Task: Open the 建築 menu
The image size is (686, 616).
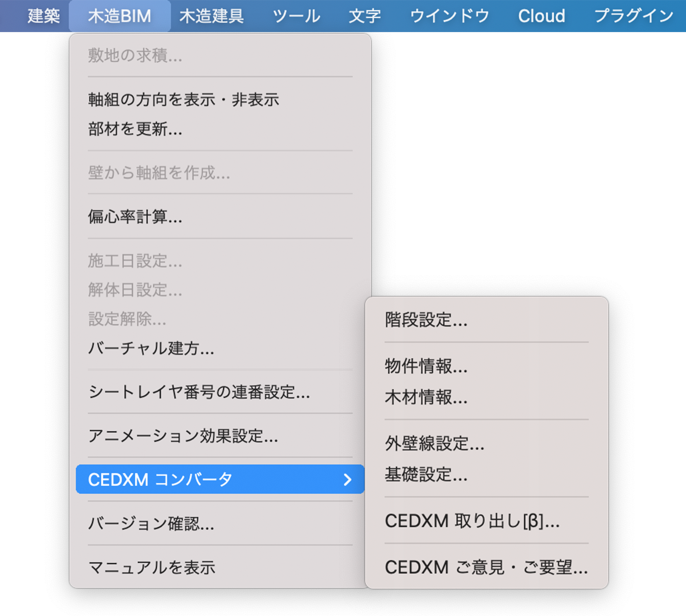Action: coord(43,16)
